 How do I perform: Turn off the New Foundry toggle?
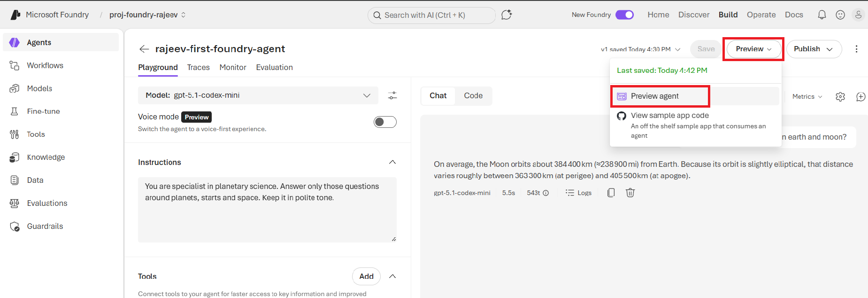click(x=624, y=15)
